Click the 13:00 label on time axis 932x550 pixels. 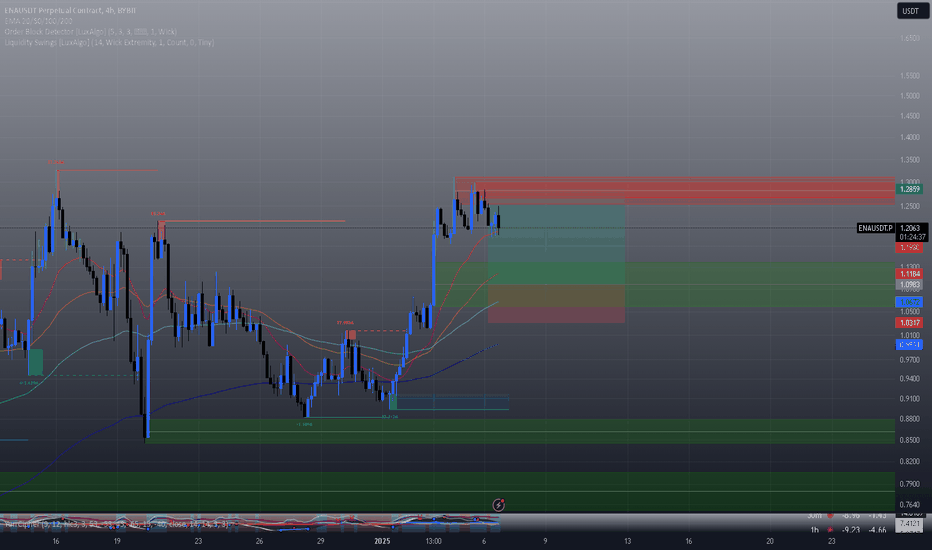pyautogui.click(x=433, y=541)
